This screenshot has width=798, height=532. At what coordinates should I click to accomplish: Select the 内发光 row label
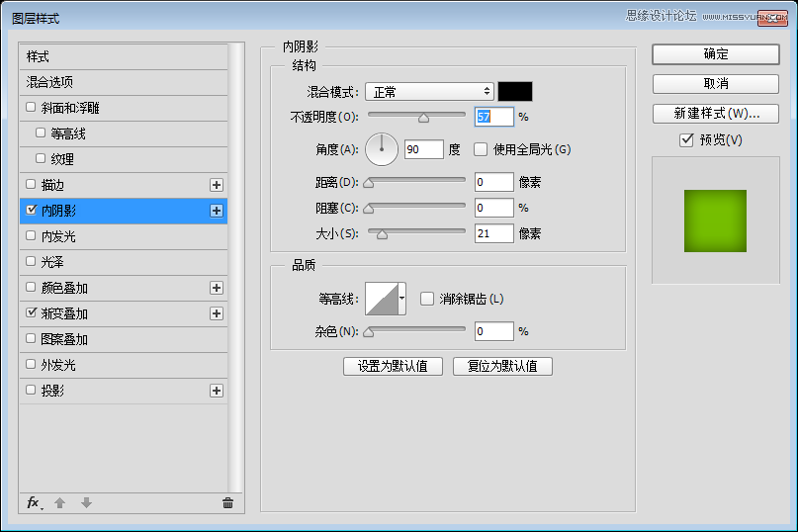[58, 236]
